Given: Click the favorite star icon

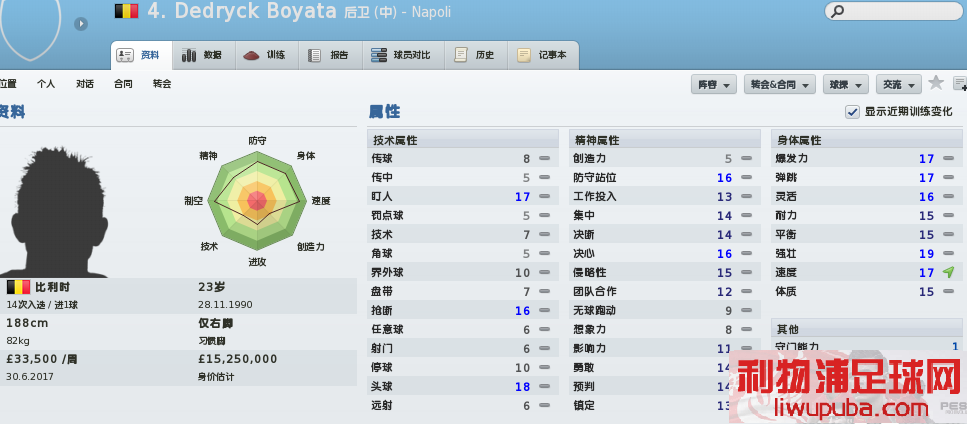Looking at the screenshot, I should [936, 83].
